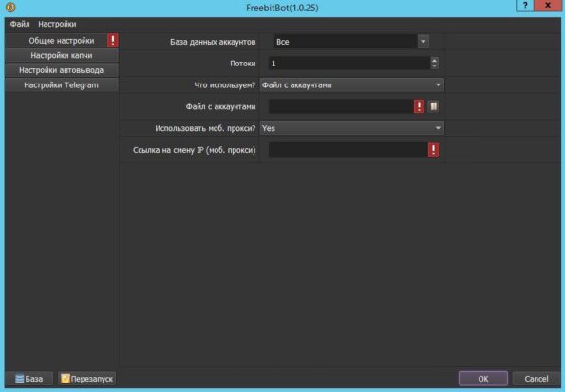Screen dimensions: 565x392
Task: Increase the Потоки value with up arrow
Action: [x=434, y=60]
